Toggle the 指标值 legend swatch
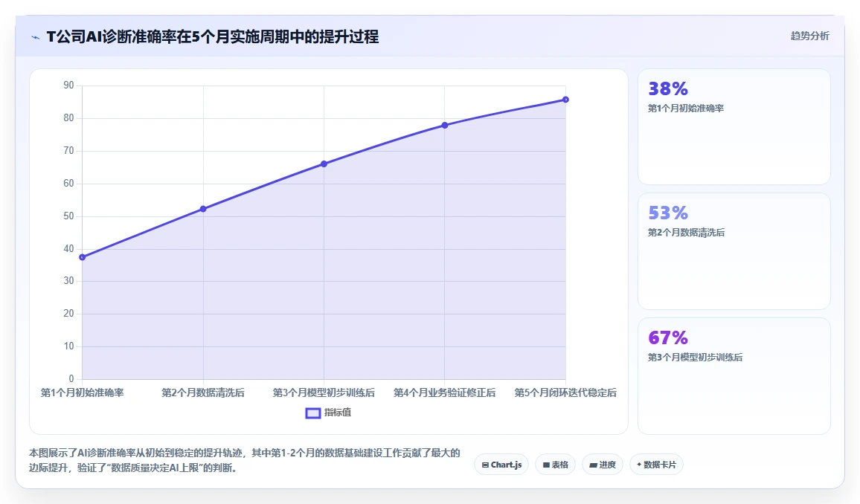The height and width of the screenshot is (504, 860). (312, 413)
